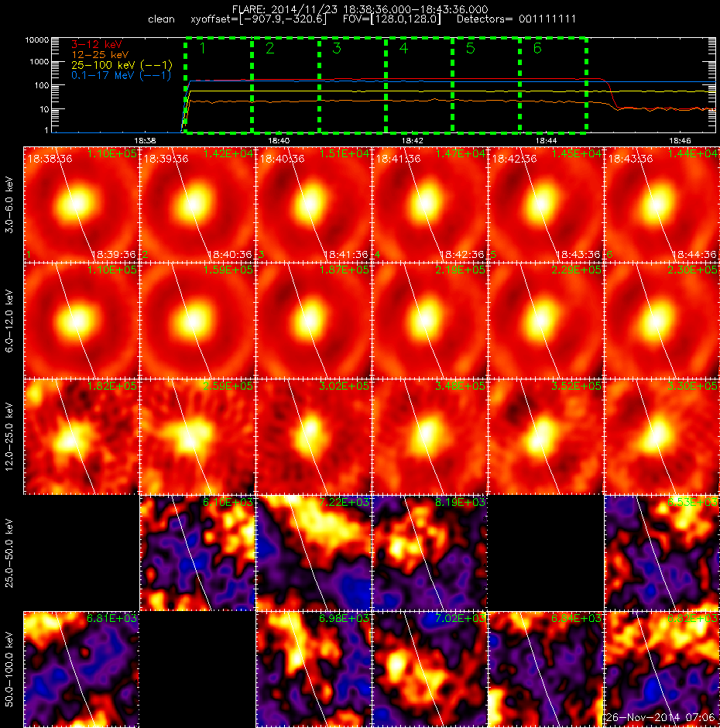Click interval marker 3 in the light curve
The height and width of the screenshot is (728, 720).
pyautogui.click(x=337, y=48)
